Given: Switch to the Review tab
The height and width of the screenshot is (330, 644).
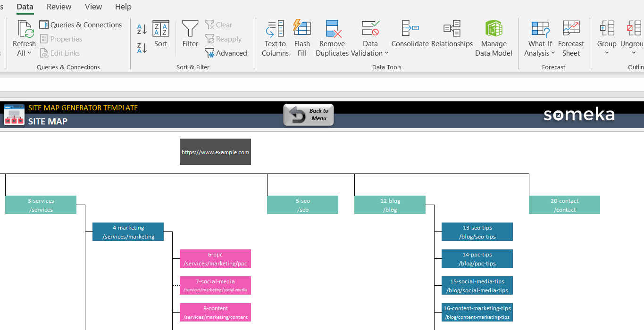Looking at the screenshot, I should tap(59, 7).
